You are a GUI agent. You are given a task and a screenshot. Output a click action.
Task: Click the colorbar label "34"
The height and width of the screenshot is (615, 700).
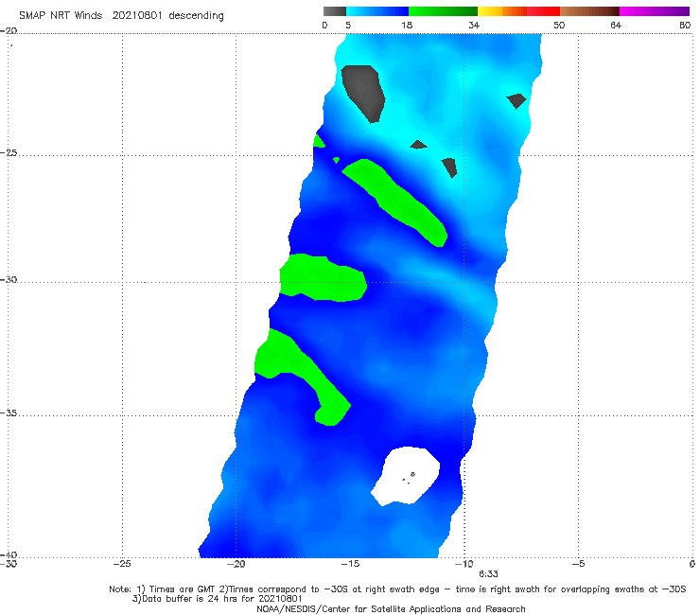(474, 26)
